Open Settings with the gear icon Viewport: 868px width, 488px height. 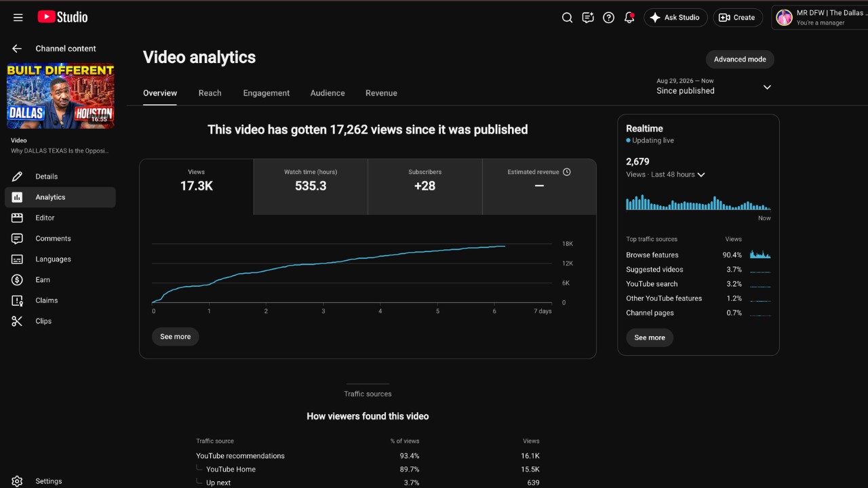60,481
